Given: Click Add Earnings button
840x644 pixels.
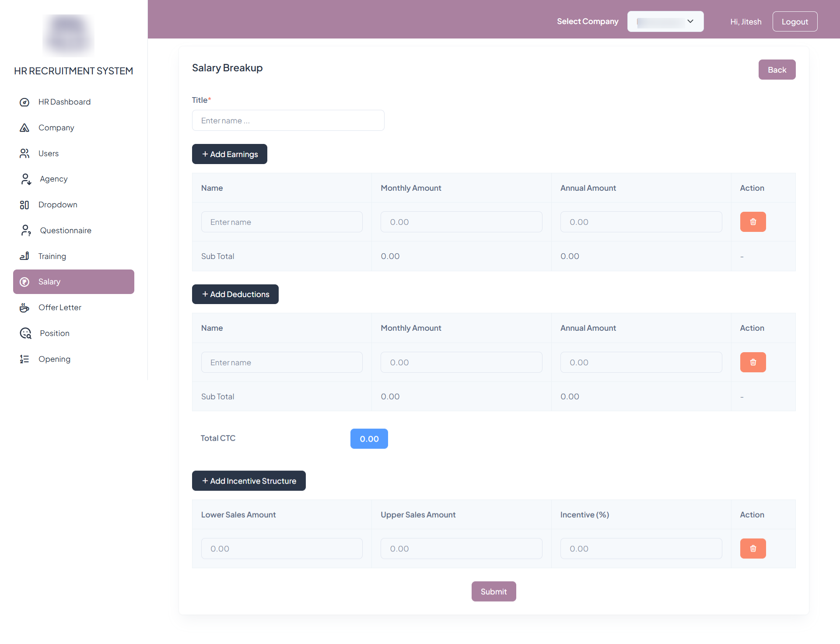Looking at the screenshot, I should point(230,154).
